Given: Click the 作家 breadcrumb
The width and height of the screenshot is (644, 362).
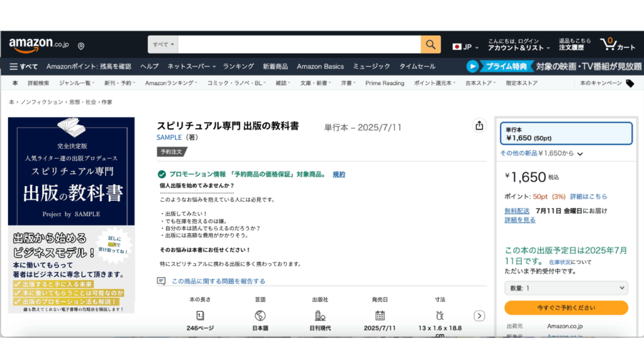Looking at the screenshot, I should click(107, 102).
